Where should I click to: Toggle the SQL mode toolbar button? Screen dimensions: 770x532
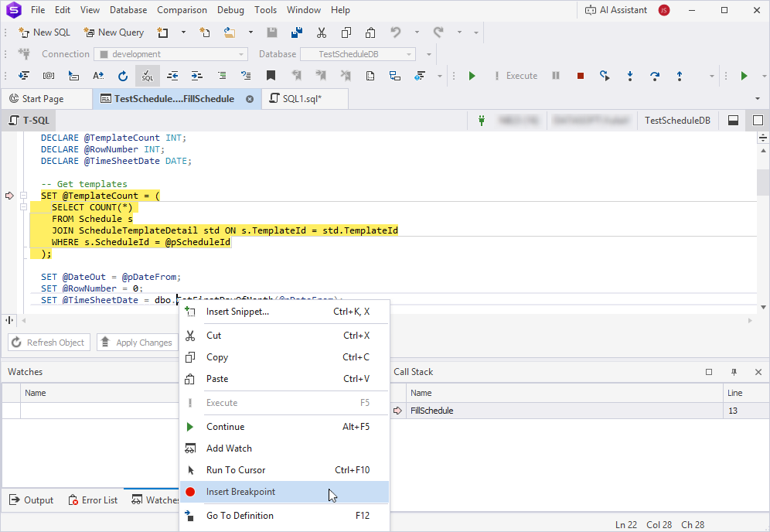(147, 76)
